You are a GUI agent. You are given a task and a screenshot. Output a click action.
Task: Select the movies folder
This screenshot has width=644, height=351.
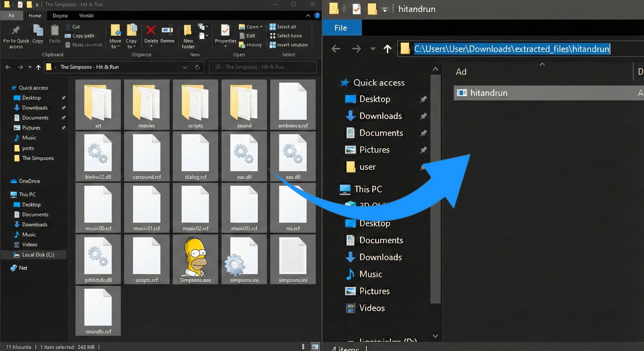(x=147, y=105)
